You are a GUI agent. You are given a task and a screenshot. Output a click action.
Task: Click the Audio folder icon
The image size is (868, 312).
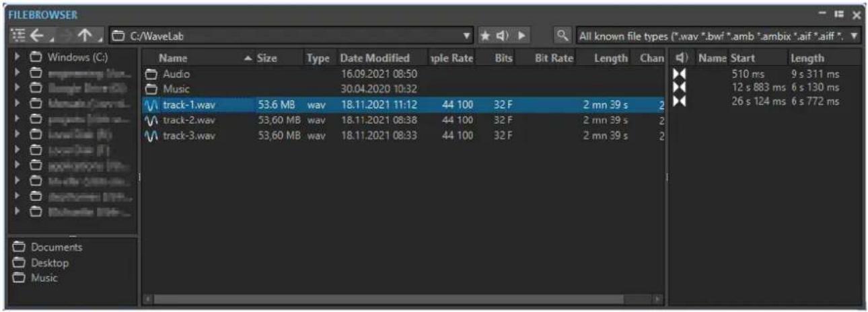pos(152,74)
